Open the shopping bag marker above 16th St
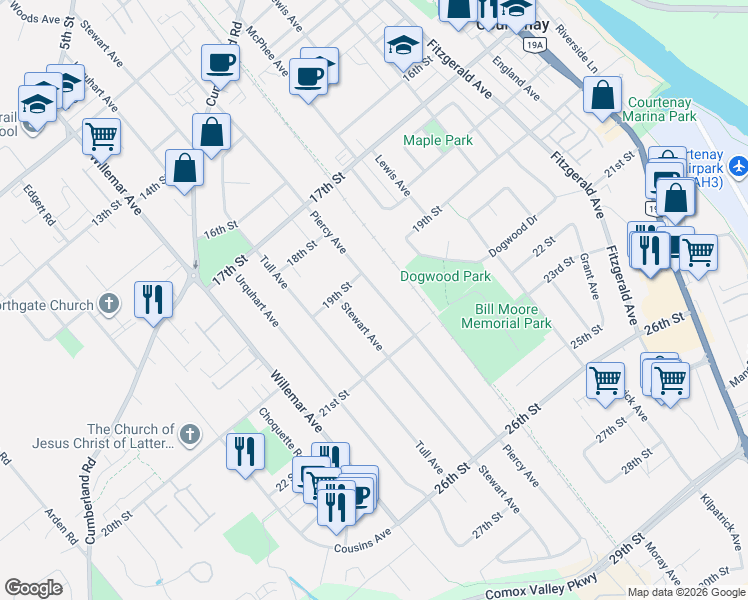The height and width of the screenshot is (600, 748). click(211, 133)
